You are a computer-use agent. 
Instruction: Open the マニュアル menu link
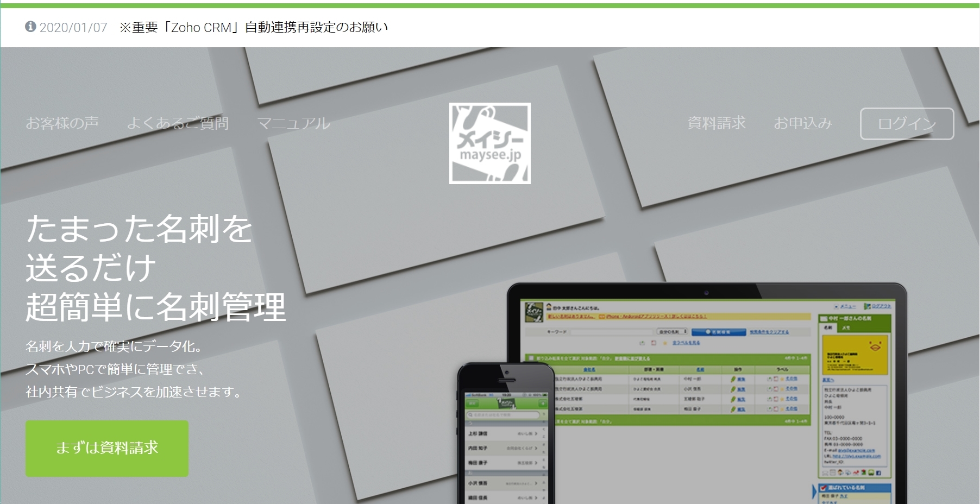point(293,123)
